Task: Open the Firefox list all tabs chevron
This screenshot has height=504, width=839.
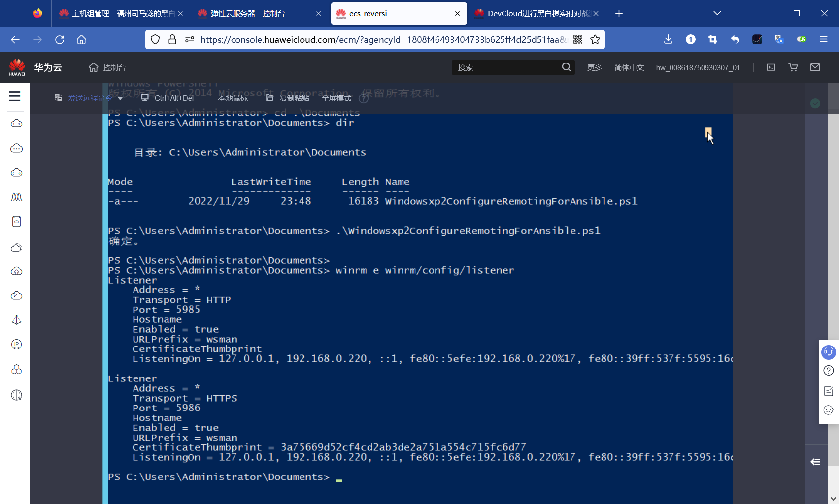Action: tap(717, 13)
